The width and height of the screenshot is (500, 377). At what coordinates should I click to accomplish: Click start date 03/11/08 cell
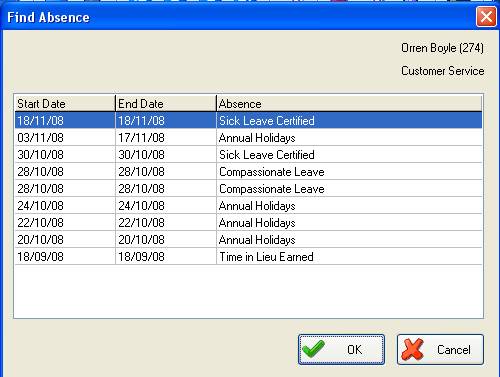pyautogui.click(x=65, y=137)
